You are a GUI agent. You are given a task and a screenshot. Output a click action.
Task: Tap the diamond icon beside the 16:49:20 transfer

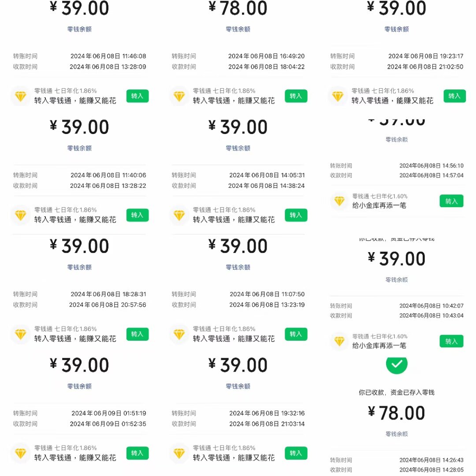click(x=179, y=97)
